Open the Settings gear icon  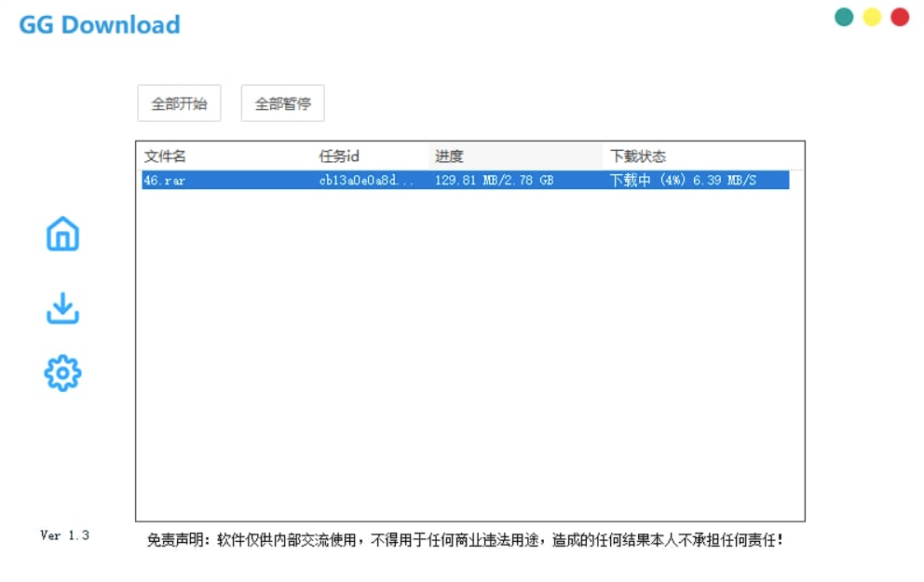coord(62,372)
